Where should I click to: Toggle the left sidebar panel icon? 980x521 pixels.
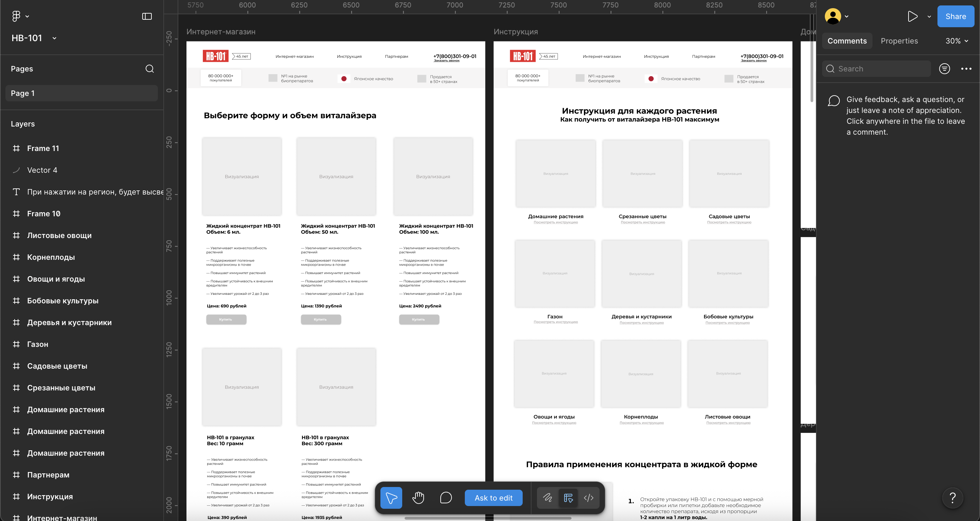pyautogui.click(x=147, y=16)
